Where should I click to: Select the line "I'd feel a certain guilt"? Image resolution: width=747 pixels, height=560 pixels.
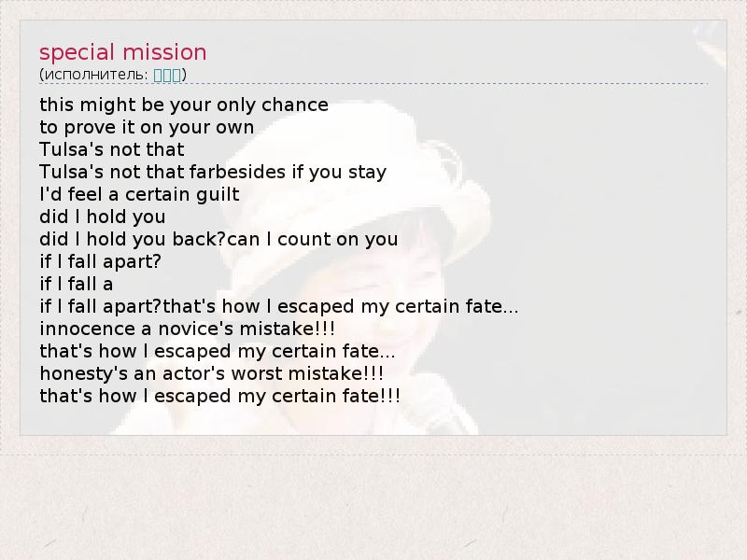(139, 194)
